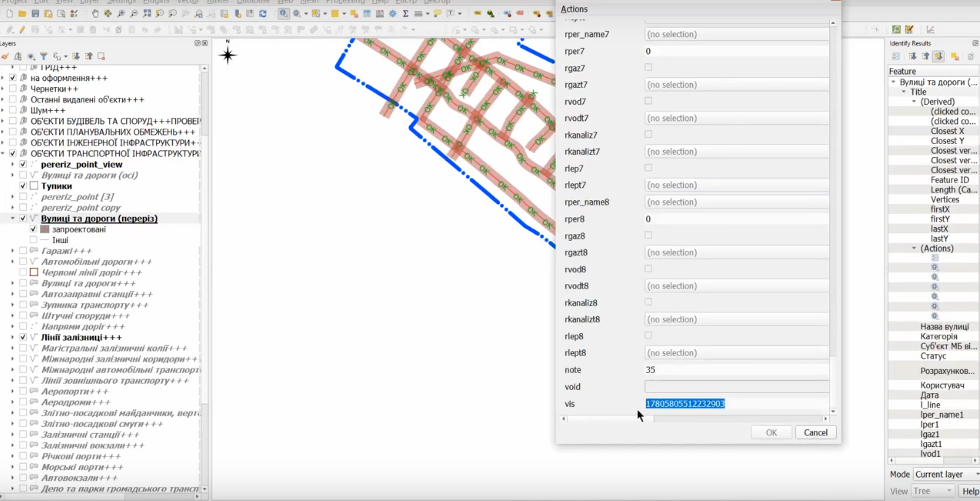This screenshot has width=980, height=501.
Task: Collapse all in Identify Results toolbar
Action: point(925,57)
